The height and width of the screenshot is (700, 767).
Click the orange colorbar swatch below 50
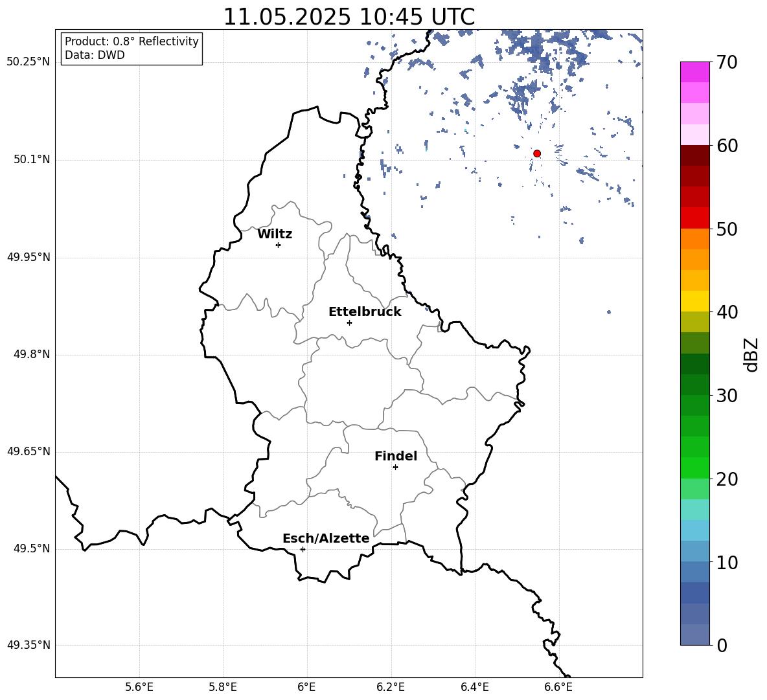tap(695, 239)
